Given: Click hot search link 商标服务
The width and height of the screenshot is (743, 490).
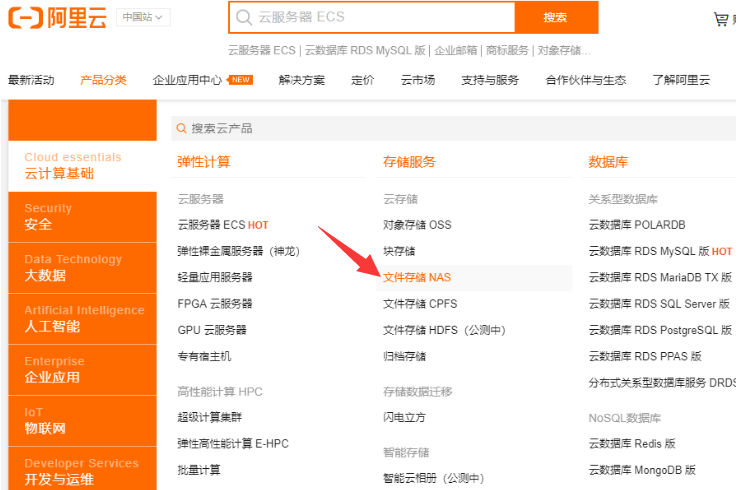Looking at the screenshot, I should click(x=507, y=50).
